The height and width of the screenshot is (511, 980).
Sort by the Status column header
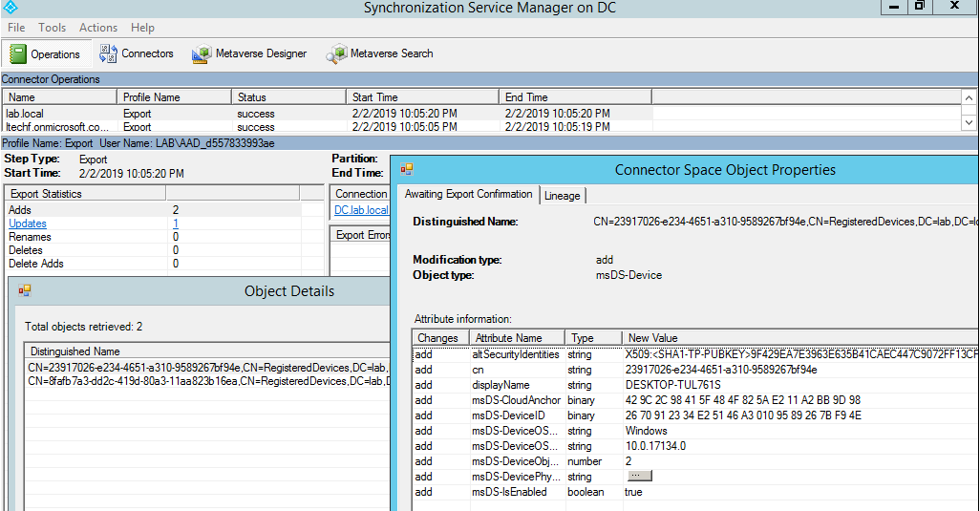[x=252, y=97]
